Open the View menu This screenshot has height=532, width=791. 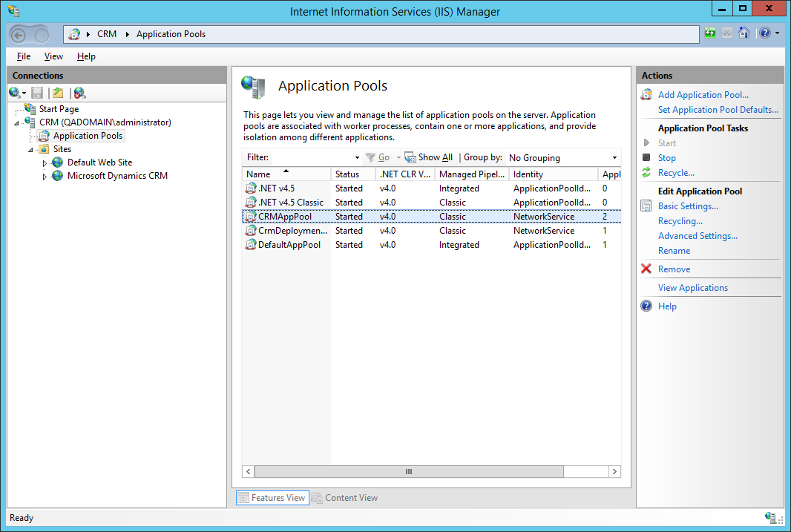[53, 56]
